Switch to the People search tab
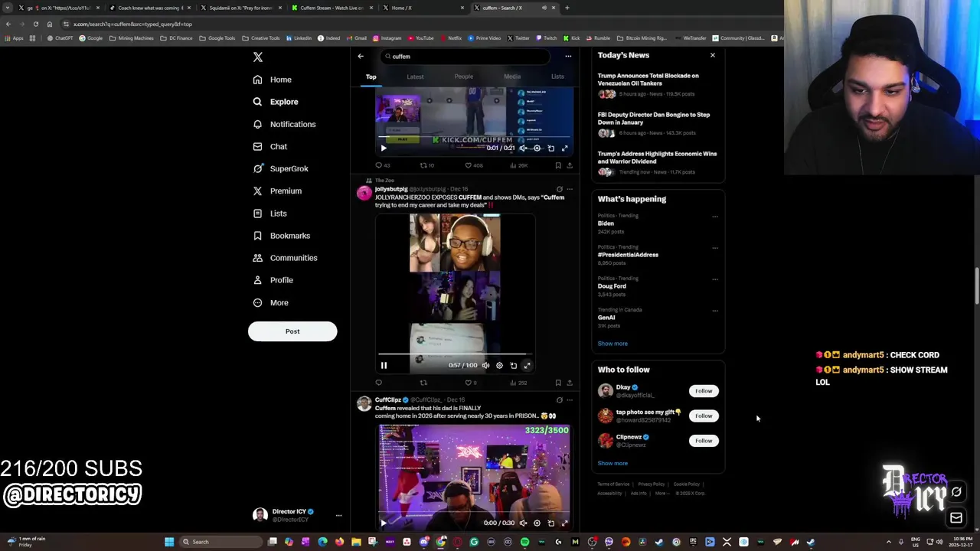Viewport: 980px width, 551px height. [x=463, y=77]
